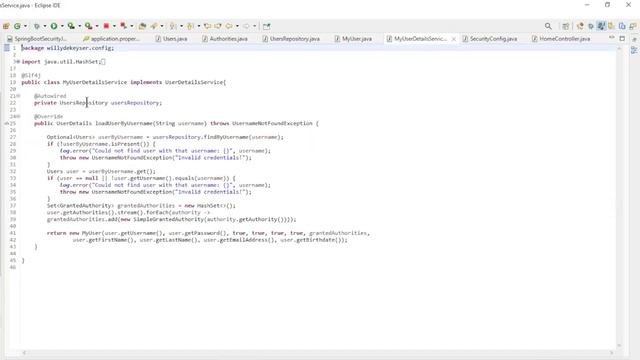Click the rightmost perspective icon in top bar
Image resolution: width=640 pixels, height=360 pixels.
click(633, 26)
